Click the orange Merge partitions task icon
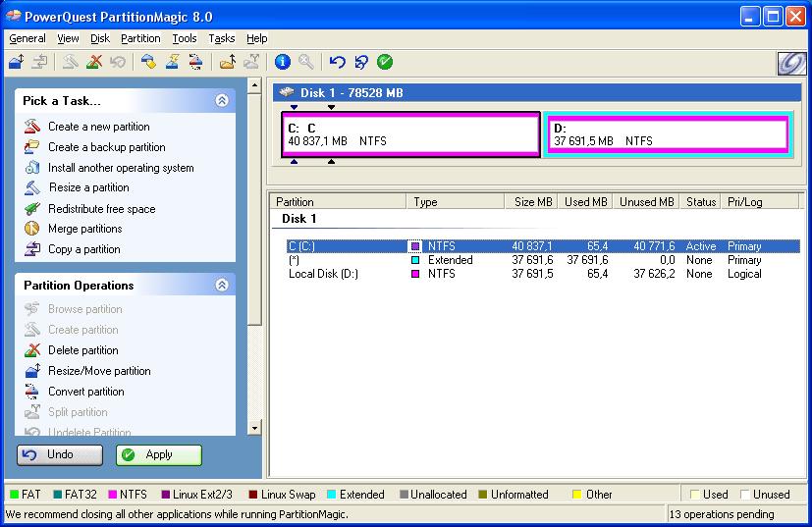This screenshot has width=812, height=527. click(x=32, y=229)
